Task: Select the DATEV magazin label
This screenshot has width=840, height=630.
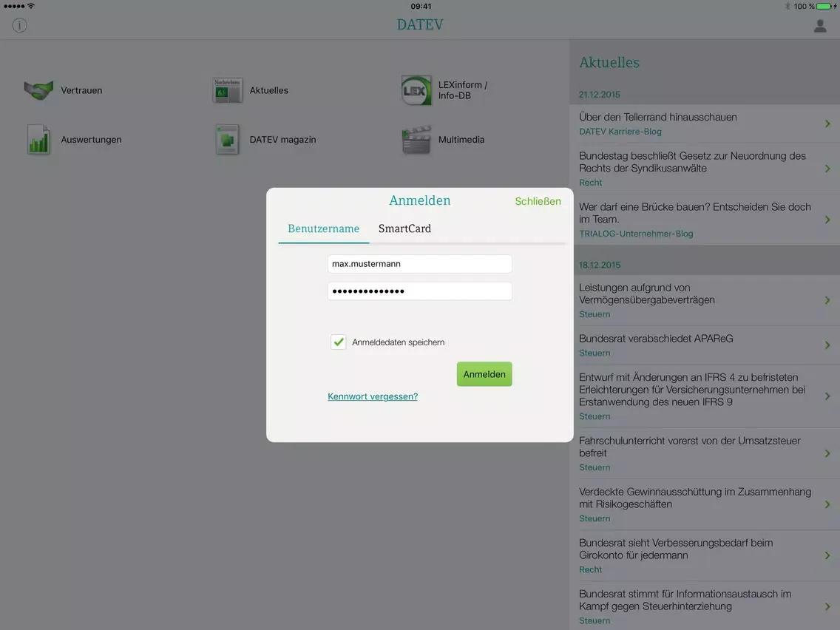Action: 283,140
